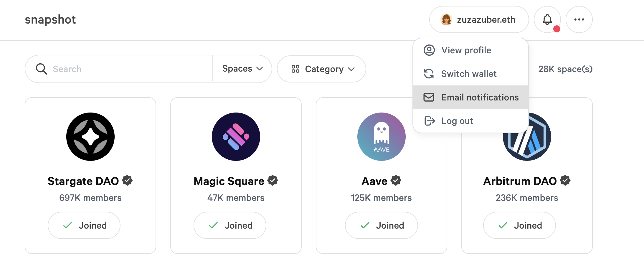Select View profile from menu

click(466, 50)
